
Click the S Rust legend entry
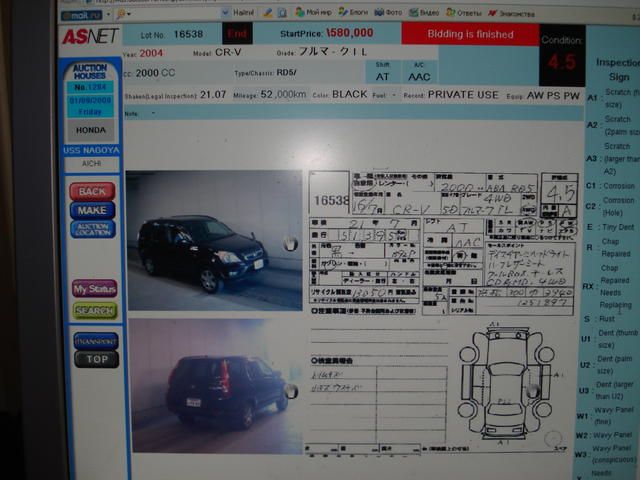[600, 318]
